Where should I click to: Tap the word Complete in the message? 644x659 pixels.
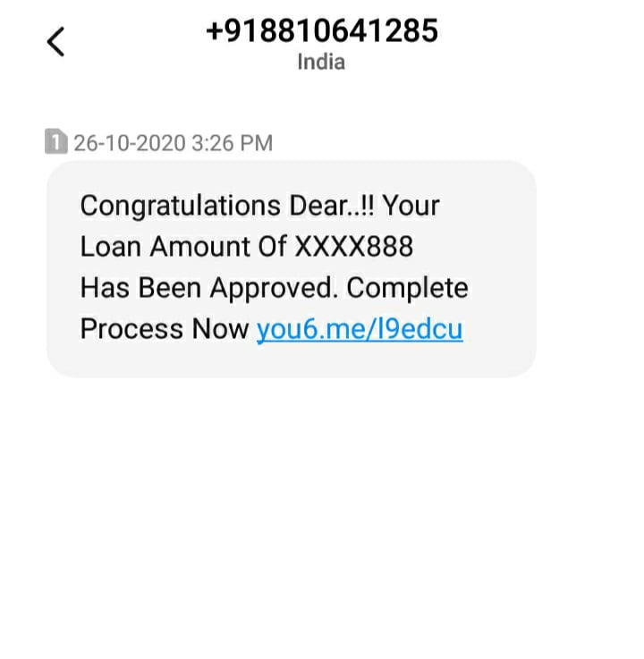click(407, 288)
